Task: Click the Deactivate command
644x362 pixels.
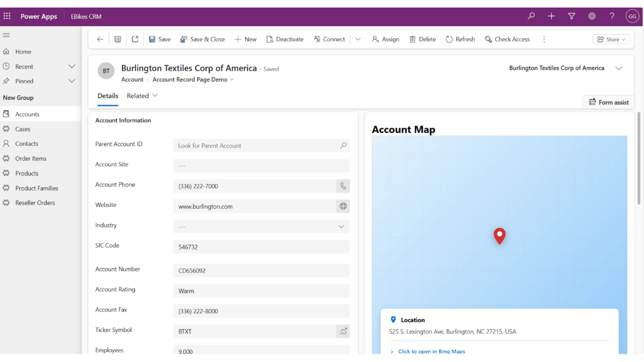Action: click(x=285, y=39)
